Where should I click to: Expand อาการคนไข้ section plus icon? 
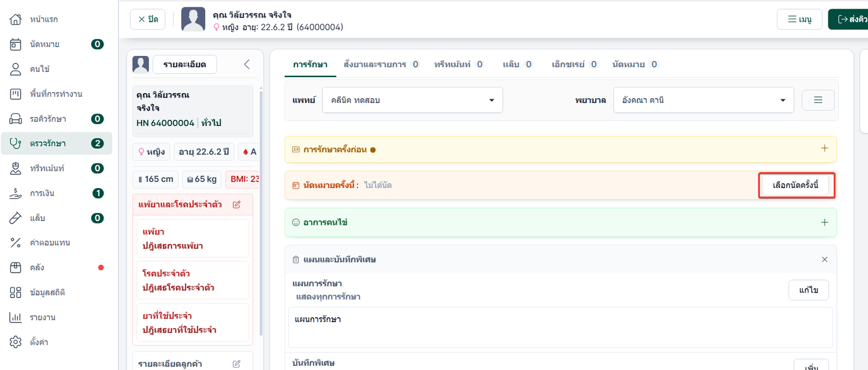tap(825, 222)
